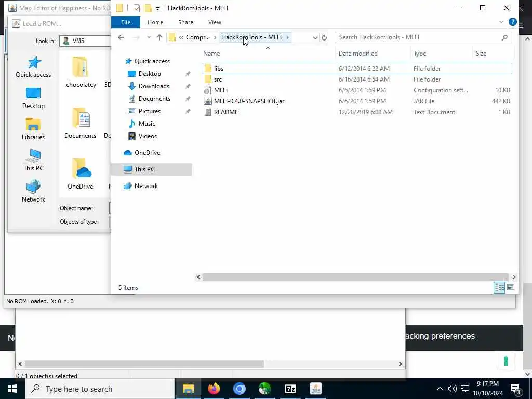Click the file list horizontal scrollbar
Screen dimensions: 532x399
point(355,277)
